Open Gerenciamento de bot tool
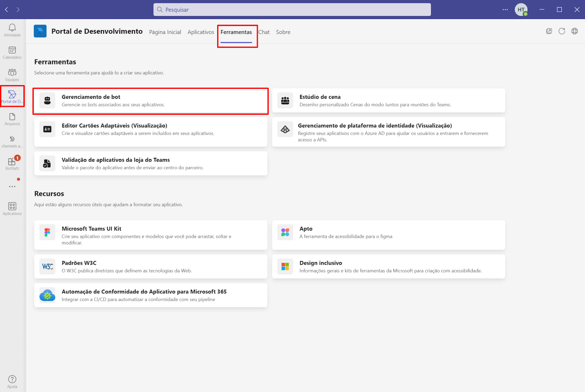The height and width of the screenshot is (392, 585). 151,101
